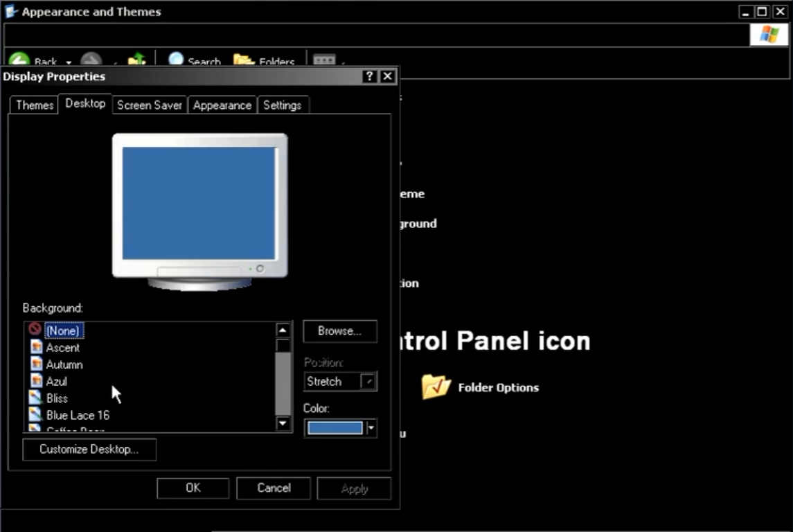Click the Ascent image file icon
793x532 pixels.
(x=36, y=347)
